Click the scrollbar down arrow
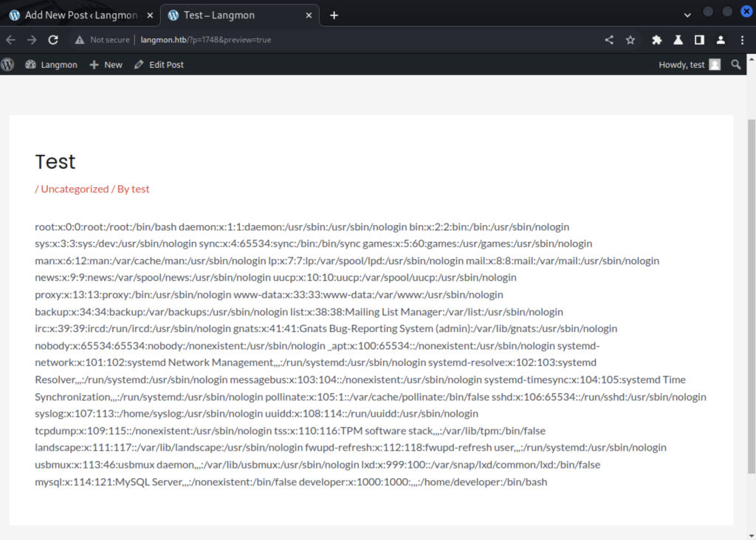The image size is (756, 540). point(751,536)
